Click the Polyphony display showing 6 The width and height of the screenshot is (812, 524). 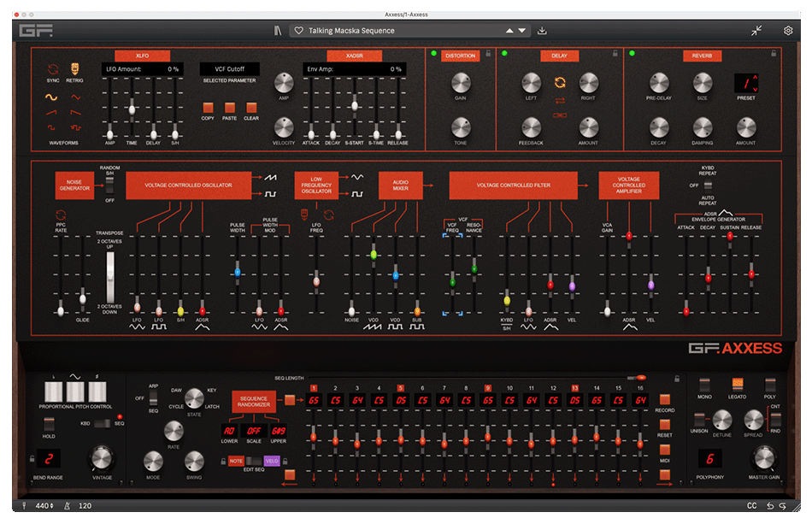(710, 459)
